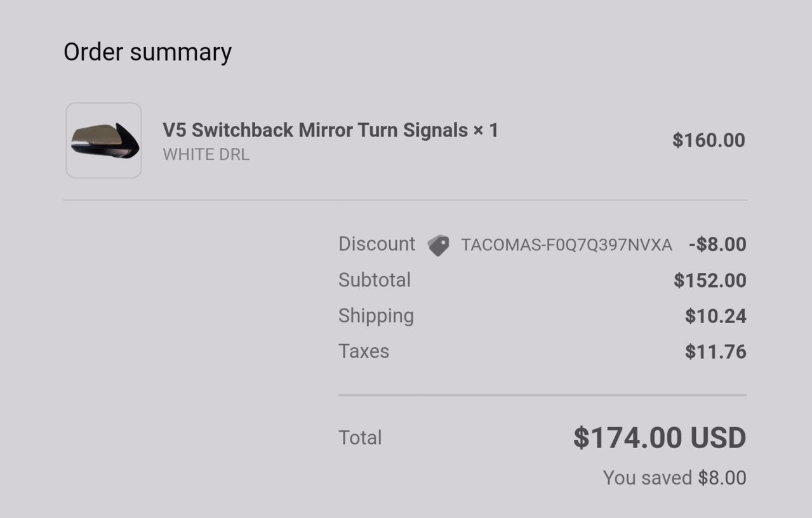Screen dimensions: 812x518
Task: Click the Total label
Action: point(360,437)
